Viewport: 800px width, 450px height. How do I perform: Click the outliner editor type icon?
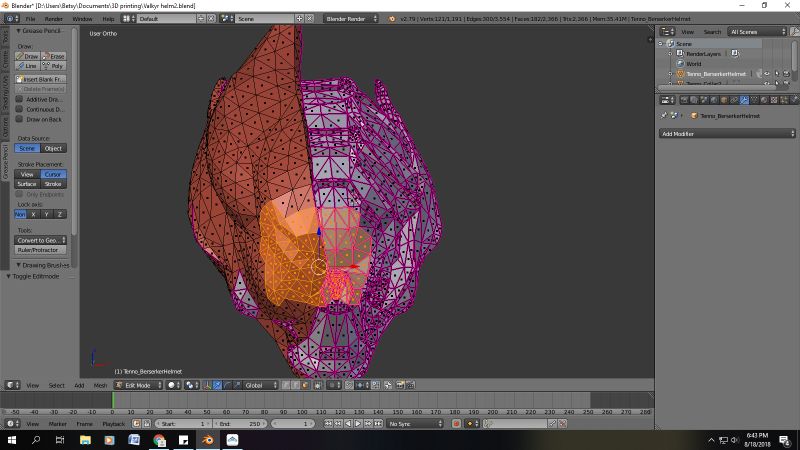pyautogui.click(x=667, y=32)
